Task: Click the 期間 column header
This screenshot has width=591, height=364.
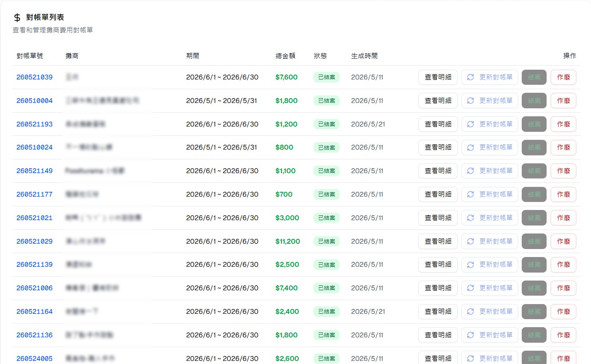Action: click(193, 56)
